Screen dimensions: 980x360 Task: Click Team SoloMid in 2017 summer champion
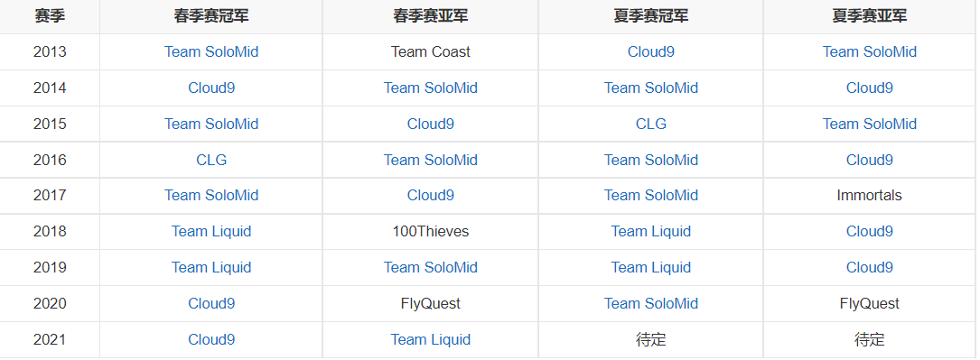pyautogui.click(x=650, y=195)
